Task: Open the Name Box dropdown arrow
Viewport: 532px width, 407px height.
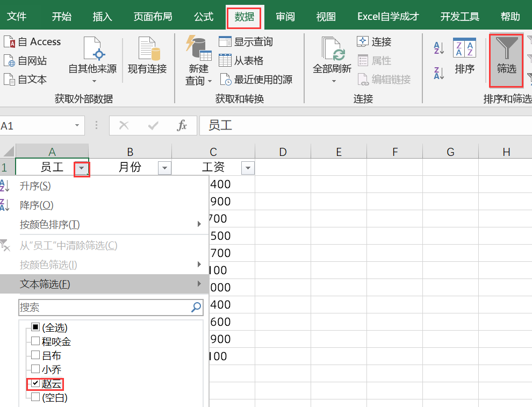Action: tap(77, 126)
